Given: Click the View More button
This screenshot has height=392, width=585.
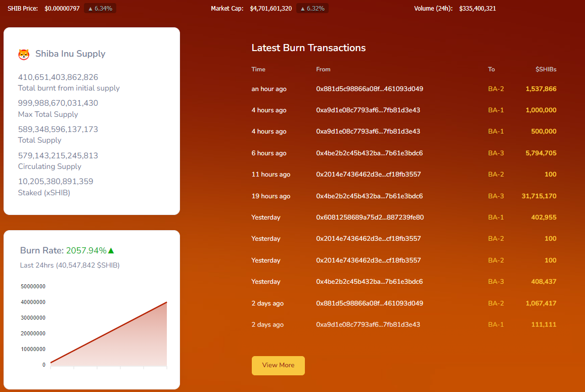Looking at the screenshot, I should click(x=278, y=365).
